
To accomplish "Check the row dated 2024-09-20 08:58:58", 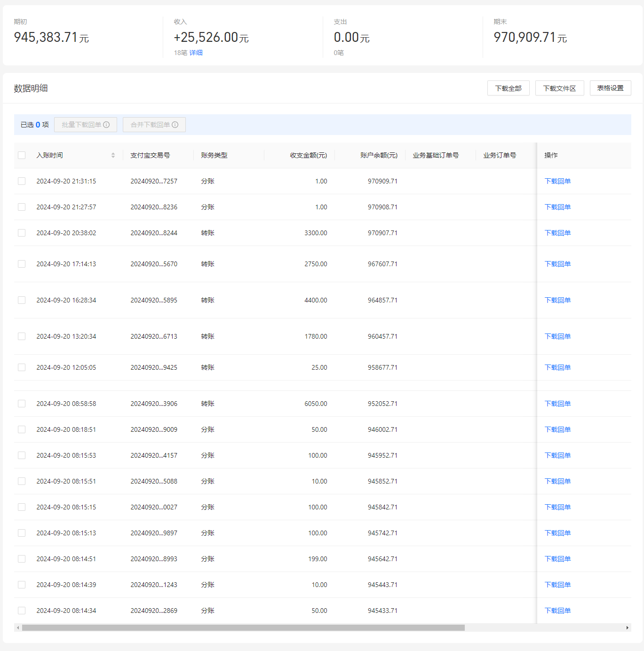I will (x=22, y=404).
